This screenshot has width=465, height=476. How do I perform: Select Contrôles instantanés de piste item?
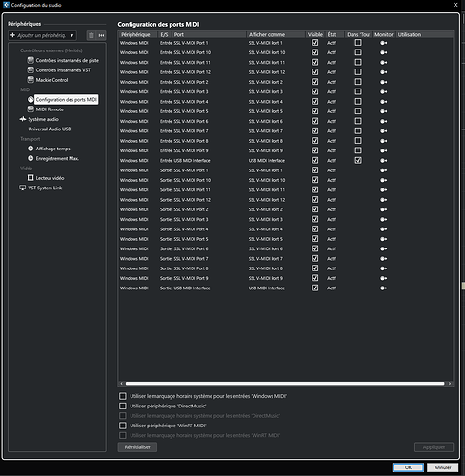click(68, 60)
